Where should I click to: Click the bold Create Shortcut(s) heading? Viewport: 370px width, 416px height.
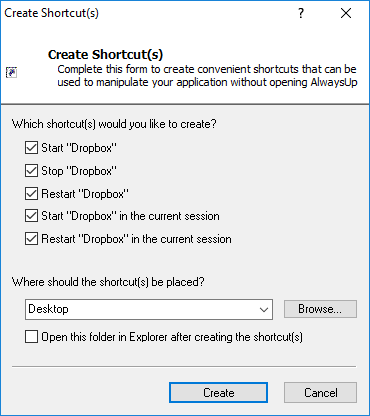(105, 55)
